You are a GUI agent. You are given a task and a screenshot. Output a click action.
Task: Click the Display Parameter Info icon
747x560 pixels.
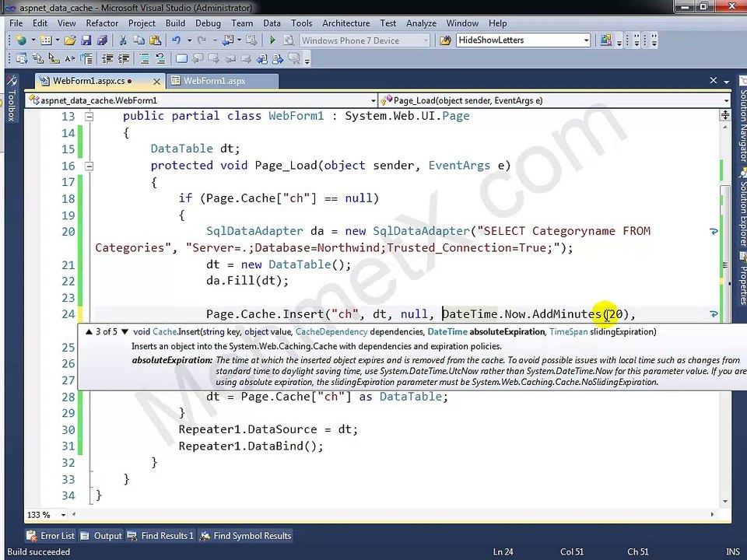point(38,58)
